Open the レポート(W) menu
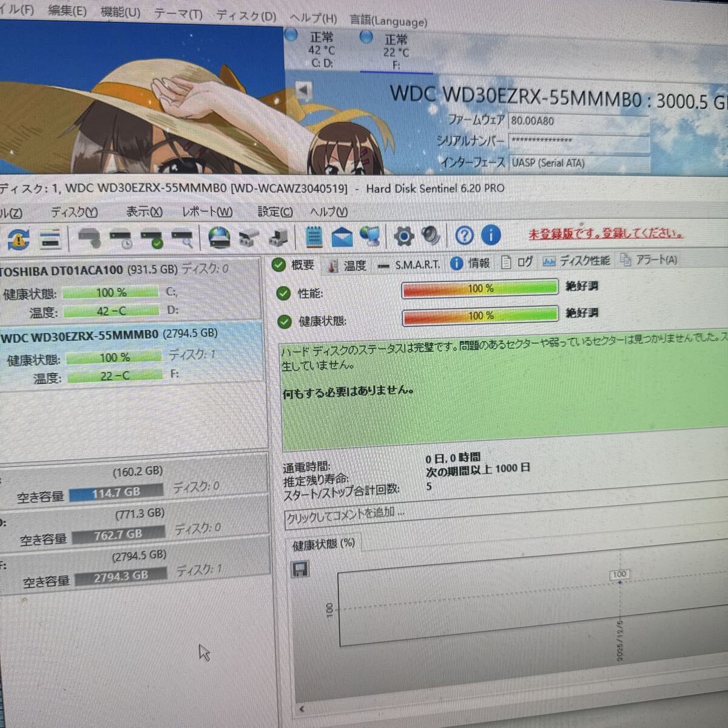The image size is (728, 728). click(x=207, y=212)
